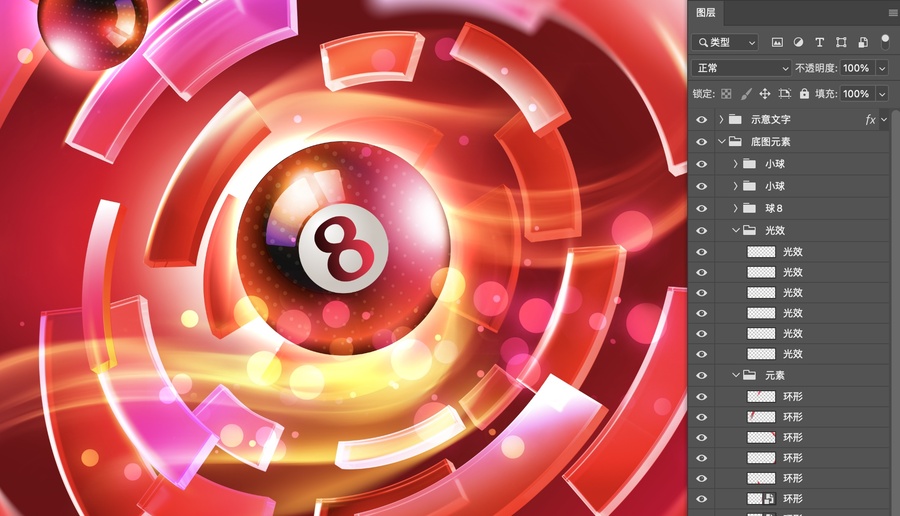The image size is (900, 516).
Task: Hide the 底图元素 group
Action: pyautogui.click(x=701, y=142)
